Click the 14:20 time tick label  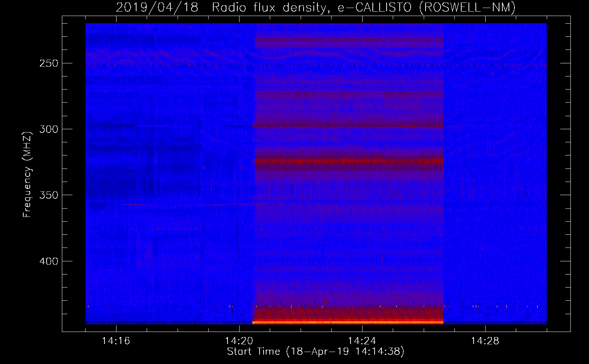point(239,341)
